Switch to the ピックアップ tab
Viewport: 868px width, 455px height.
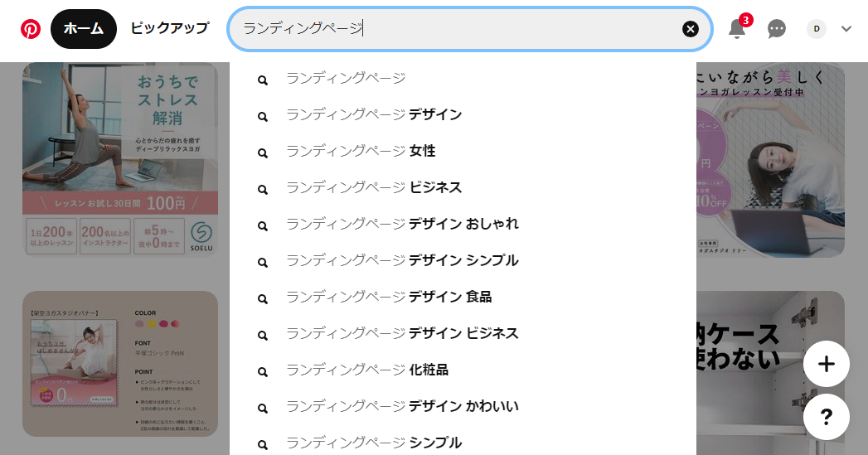click(x=170, y=29)
